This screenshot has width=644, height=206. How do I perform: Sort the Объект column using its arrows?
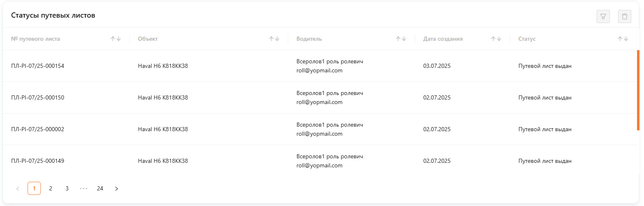(274, 39)
